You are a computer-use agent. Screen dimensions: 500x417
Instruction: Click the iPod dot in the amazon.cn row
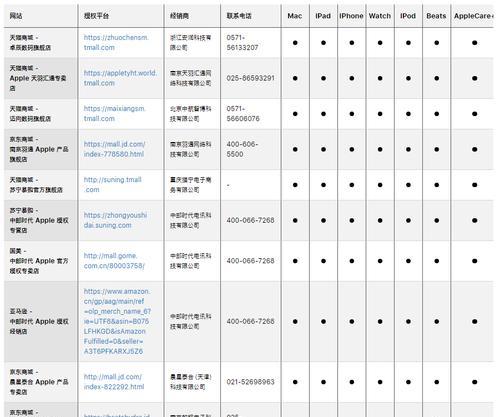click(x=408, y=321)
